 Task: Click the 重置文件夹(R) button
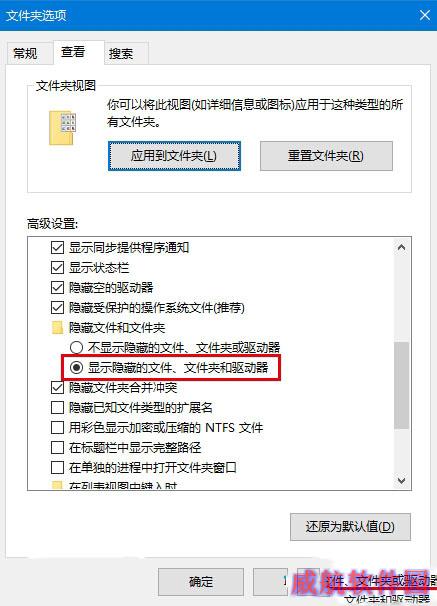click(x=326, y=156)
